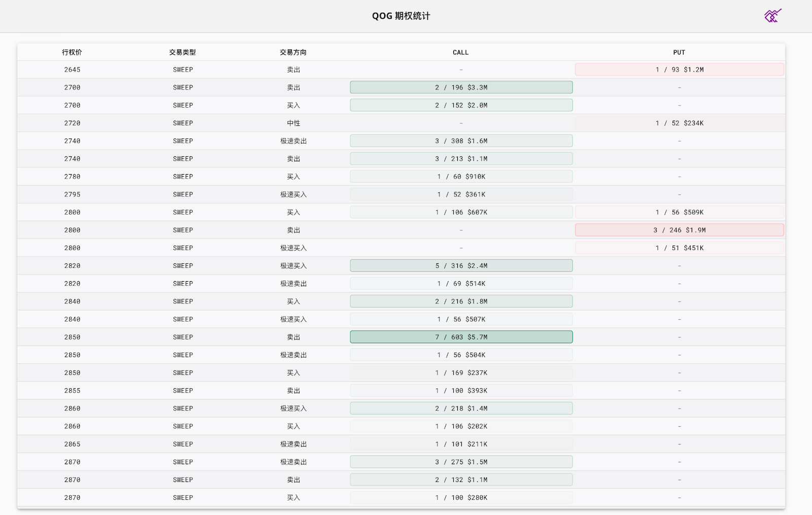This screenshot has width=812, height=515.
Task: Click the 5 / 316 $2.4M call bar
Action: (461, 265)
